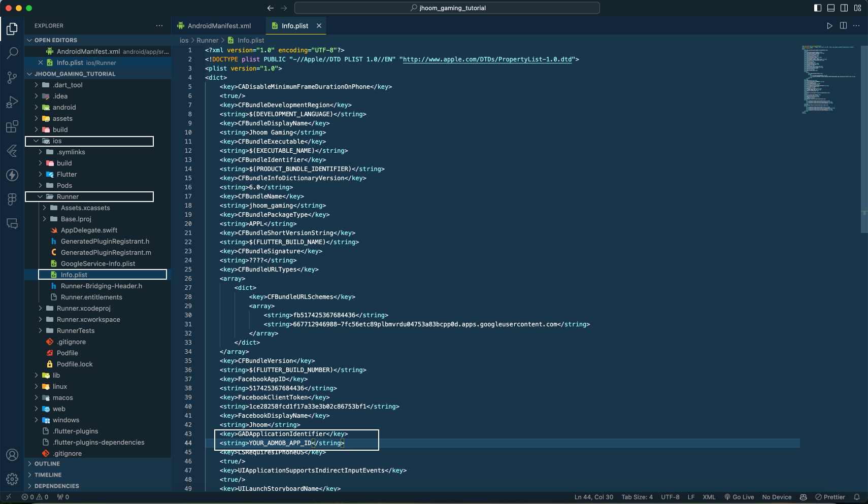This screenshot has height=504, width=868.
Task: Click the errors and warnings status indicator
Action: [x=35, y=497]
